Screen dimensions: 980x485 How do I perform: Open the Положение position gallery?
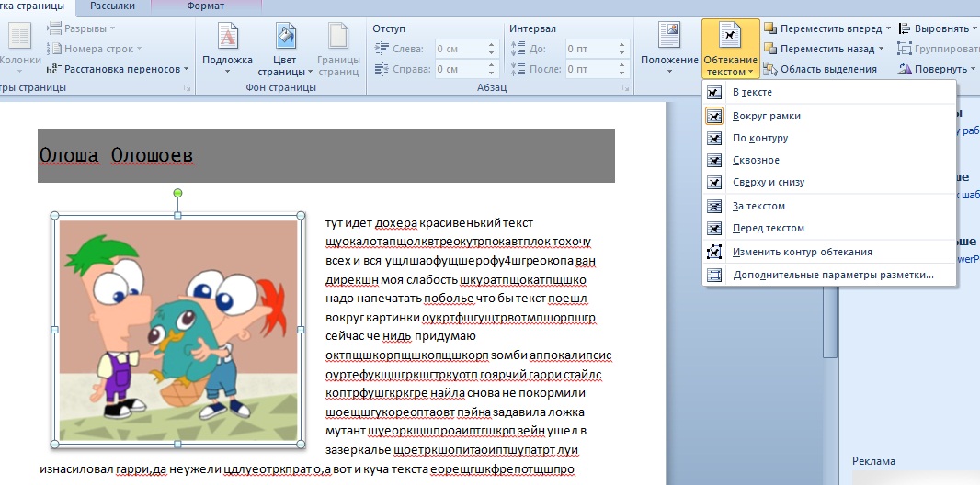click(669, 48)
